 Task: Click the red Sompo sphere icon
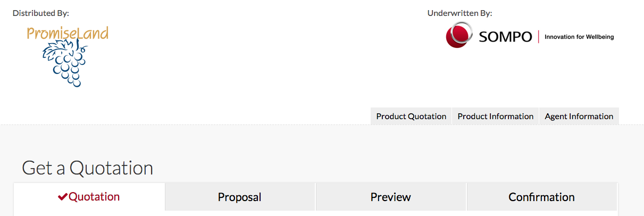click(x=459, y=35)
